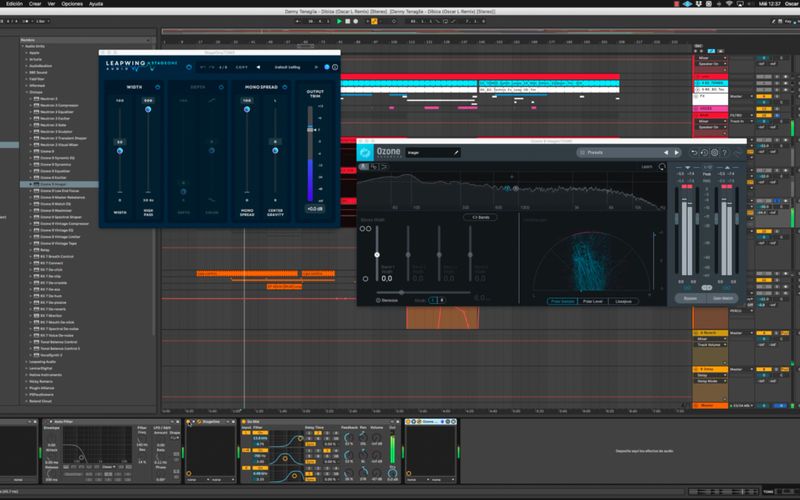The width and height of the screenshot is (800, 500).
Task: Toggle the Mono Spread section power button
Action: [285, 87]
